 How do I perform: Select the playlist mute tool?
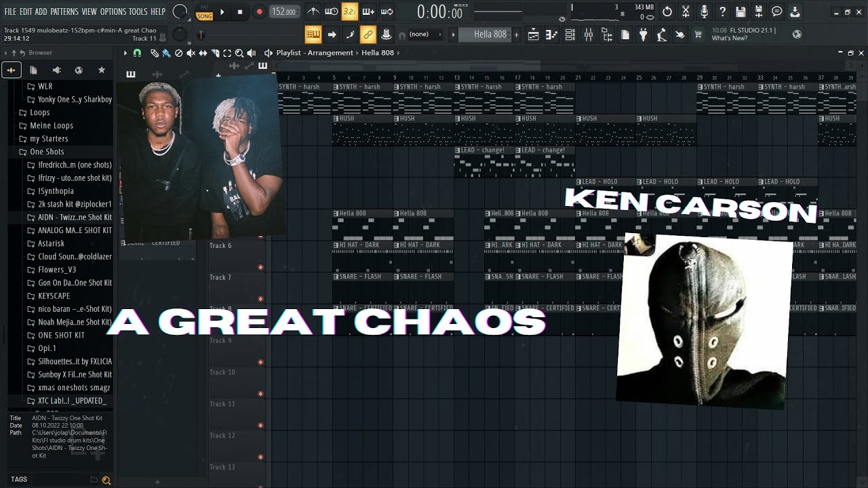point(191,53)
